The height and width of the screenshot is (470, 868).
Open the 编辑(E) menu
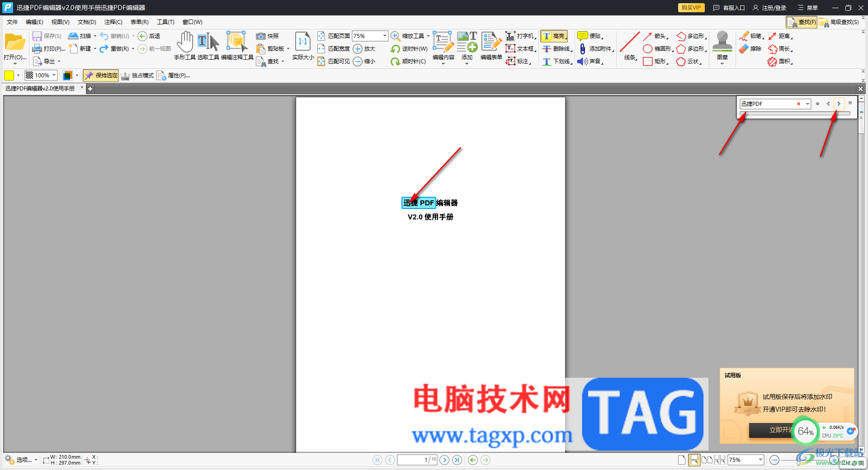pyautogui.click(x=34, y=22)
